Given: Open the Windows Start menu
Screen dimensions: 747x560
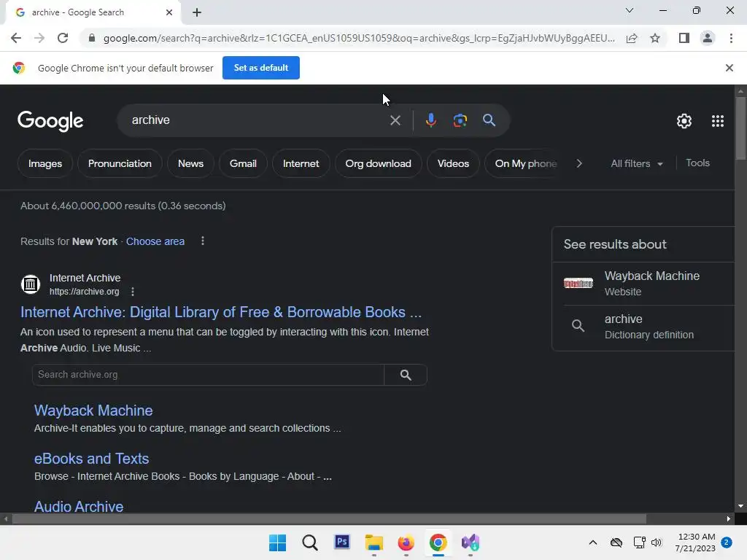Looking at the screenshot, I should click(277, 542).
